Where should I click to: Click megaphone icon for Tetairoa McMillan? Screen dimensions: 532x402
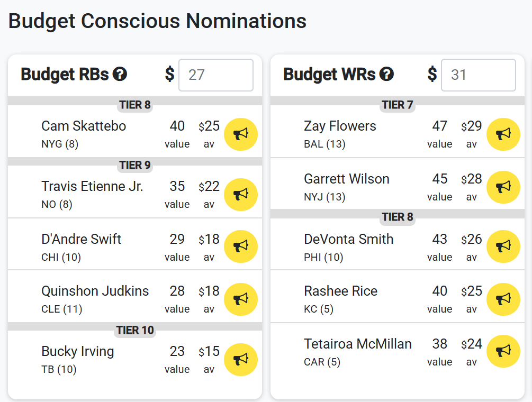coord(503,351)
